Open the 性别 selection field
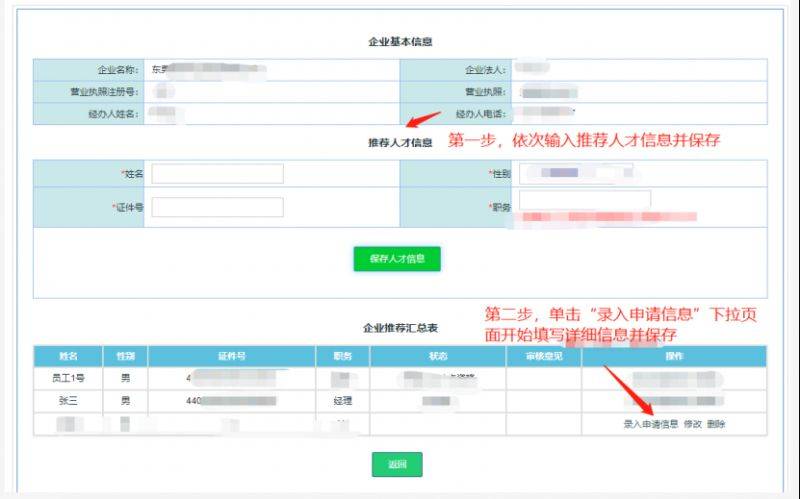Viewport: 800px width, 499px height. (x=577, y=173)
